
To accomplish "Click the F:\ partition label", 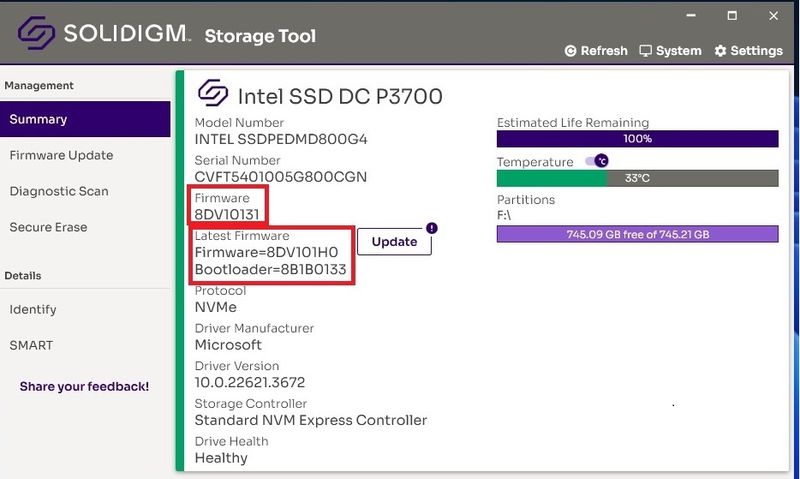I will click(504, 215).
